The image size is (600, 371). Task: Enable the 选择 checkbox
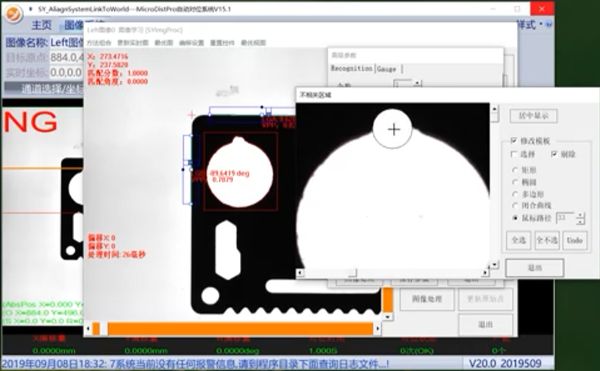[514, 154]
